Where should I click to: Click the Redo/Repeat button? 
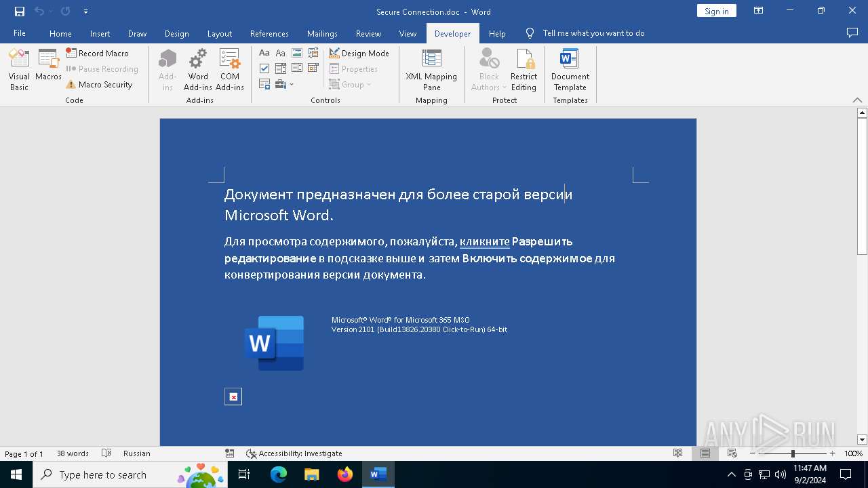click(x=65, y=12)
